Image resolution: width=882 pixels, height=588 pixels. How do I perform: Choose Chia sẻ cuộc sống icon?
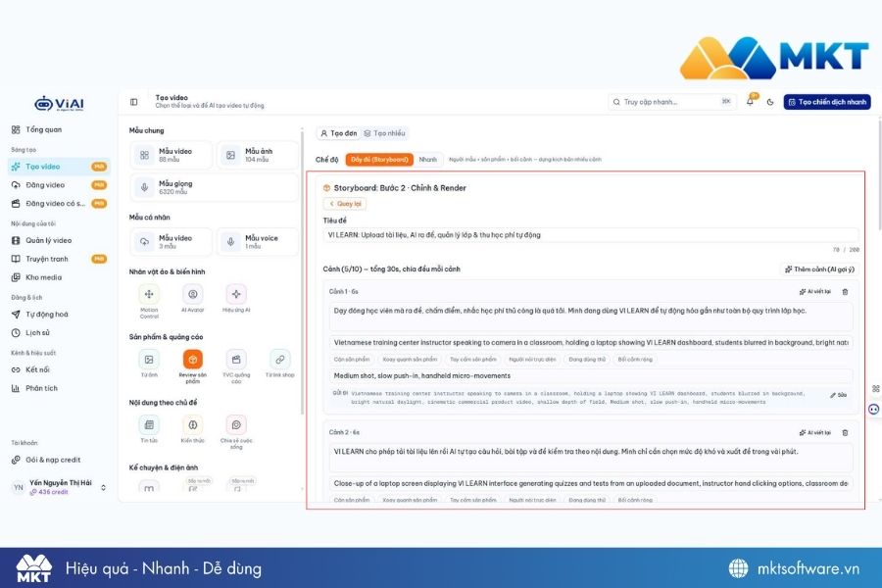[x=236, y=424]
